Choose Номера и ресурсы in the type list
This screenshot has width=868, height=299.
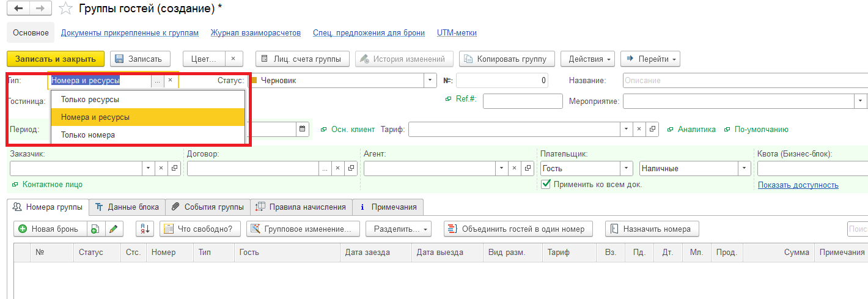pos(148,117)
